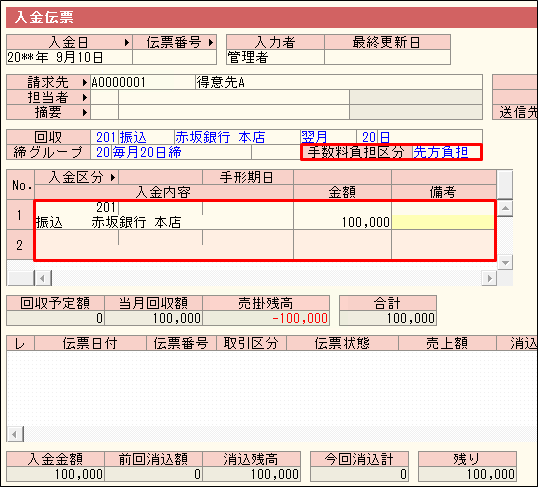This screenshot has width=538, height=487.
Task: Click the invoice list scroll-left arrow
Action: (x=15, y=434)
